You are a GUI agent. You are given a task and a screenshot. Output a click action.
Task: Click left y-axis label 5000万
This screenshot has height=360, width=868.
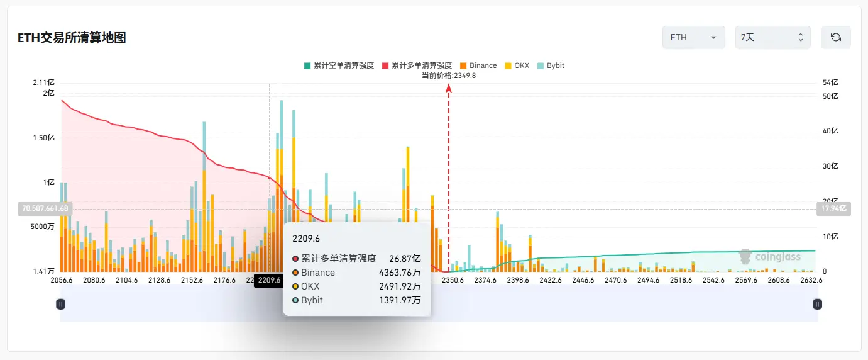click(x=43, y=227)
